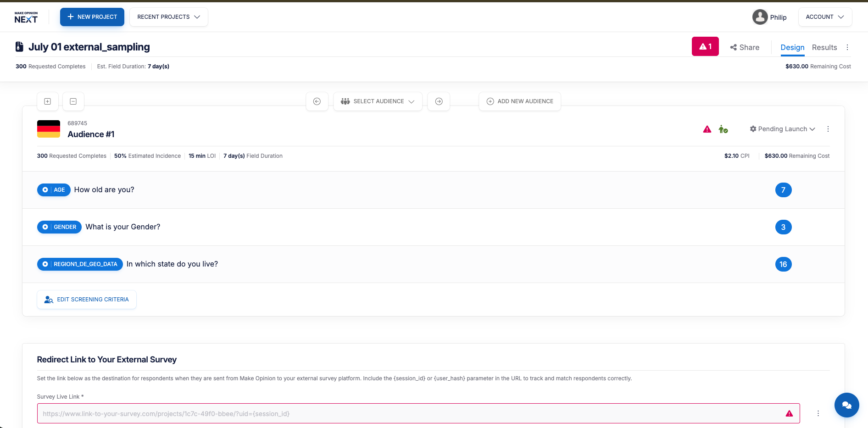Screen dimensions: 868x428
Task: Expand the Pending Launch status dropdown
Action: coord(782,129)
